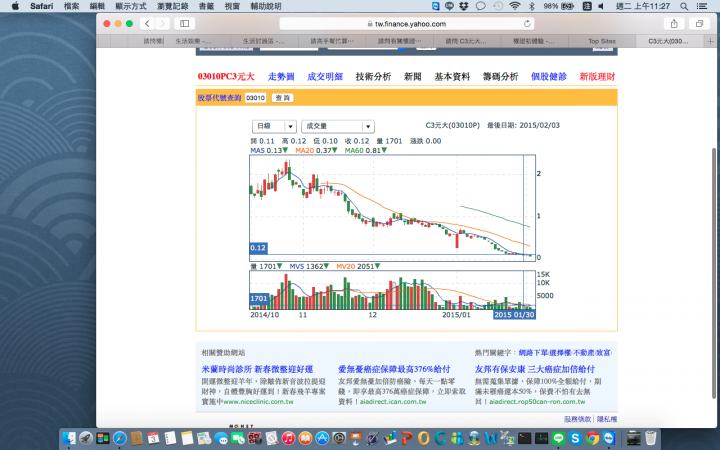Open Wi-Fi status in the menu bar
Image resolution: width=720 pixels, height=450 pixels.
point(515,6)
